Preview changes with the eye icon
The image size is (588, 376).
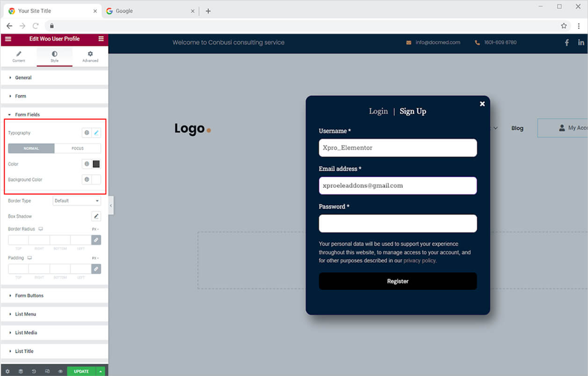click(x=60, y=371)
